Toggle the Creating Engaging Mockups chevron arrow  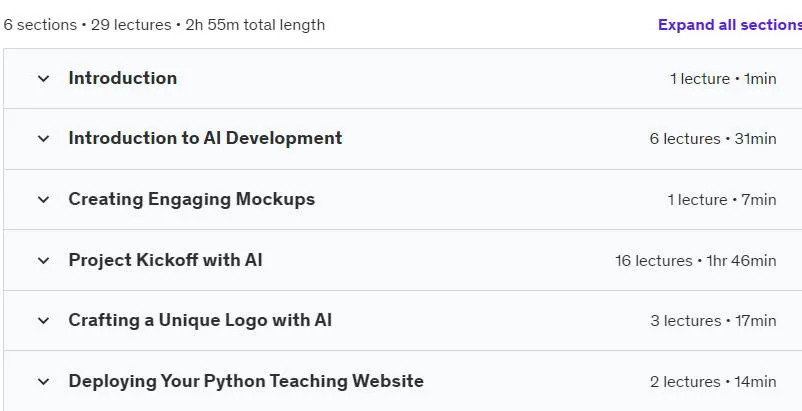(43, 199)
